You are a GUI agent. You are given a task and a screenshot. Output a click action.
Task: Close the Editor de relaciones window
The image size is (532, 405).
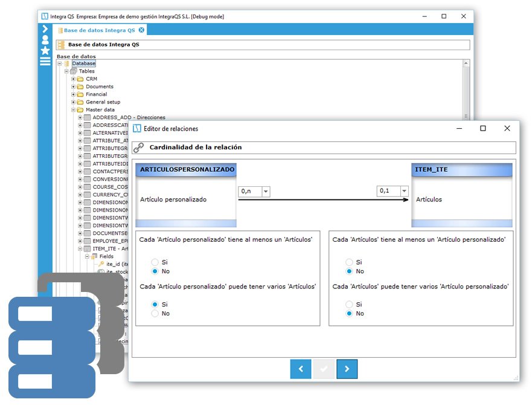(507, 128)
